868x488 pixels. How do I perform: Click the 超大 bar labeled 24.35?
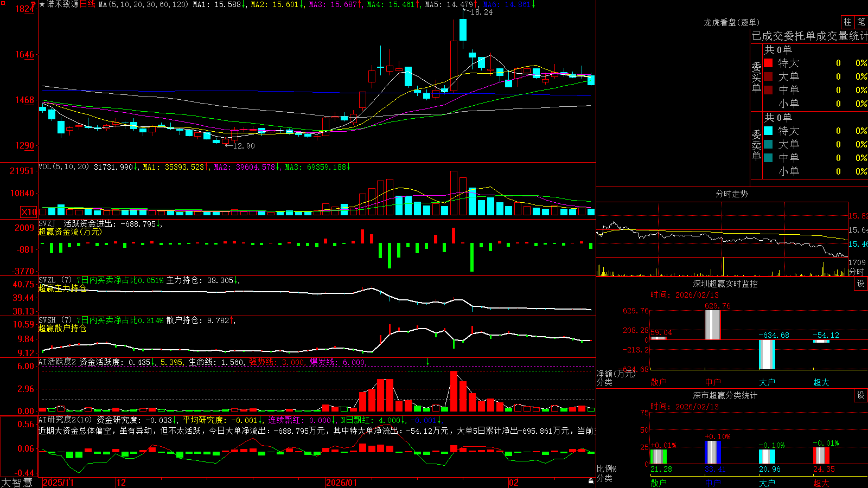click(821, 455)
